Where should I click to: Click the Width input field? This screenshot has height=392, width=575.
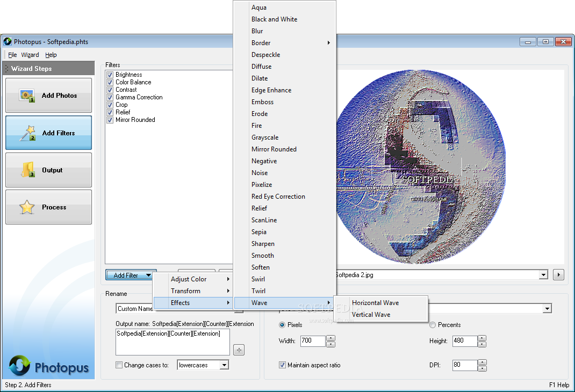tap(313, 341)
